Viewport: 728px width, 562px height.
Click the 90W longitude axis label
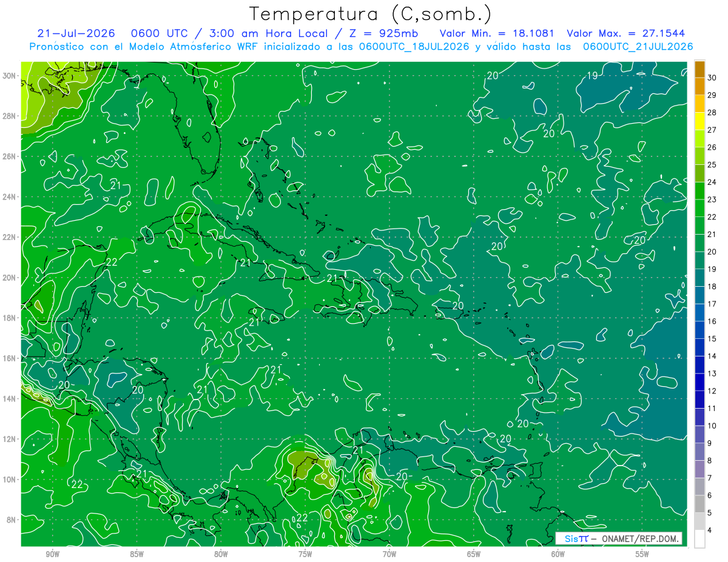point(52,555)
